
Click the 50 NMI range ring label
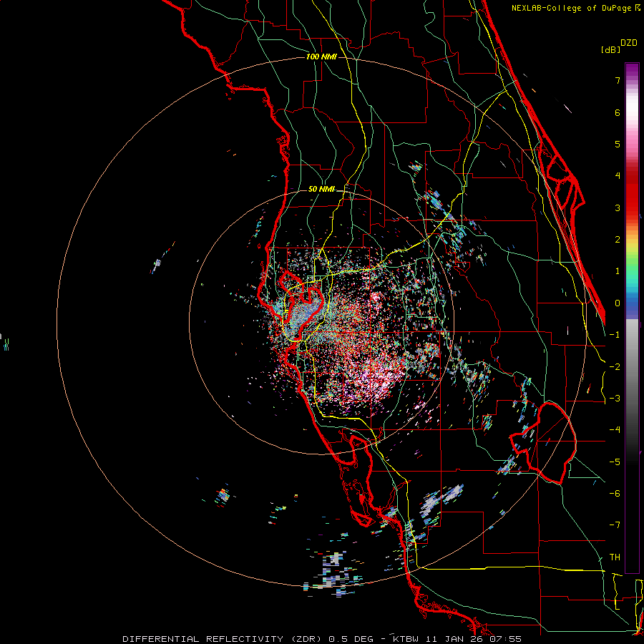click(321, 189)
